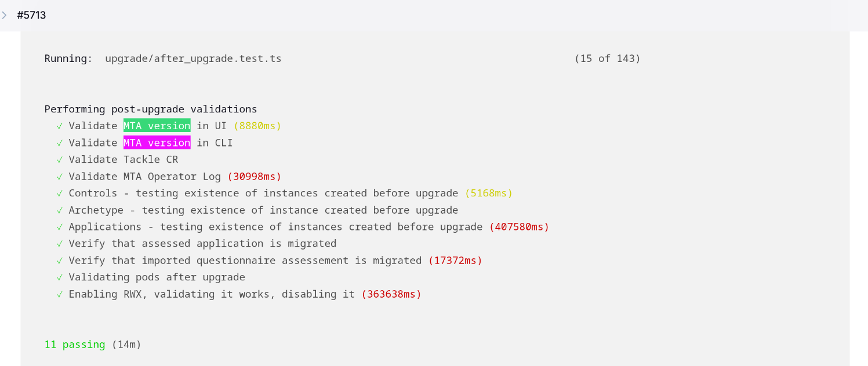Click the "11 passing" summary text
The image size is (868, 366).
(75, 345)
